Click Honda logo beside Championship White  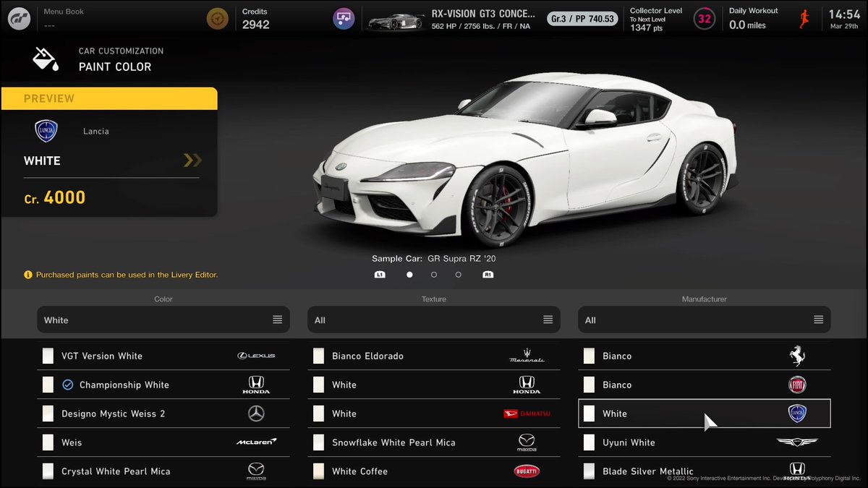point(256,385)
